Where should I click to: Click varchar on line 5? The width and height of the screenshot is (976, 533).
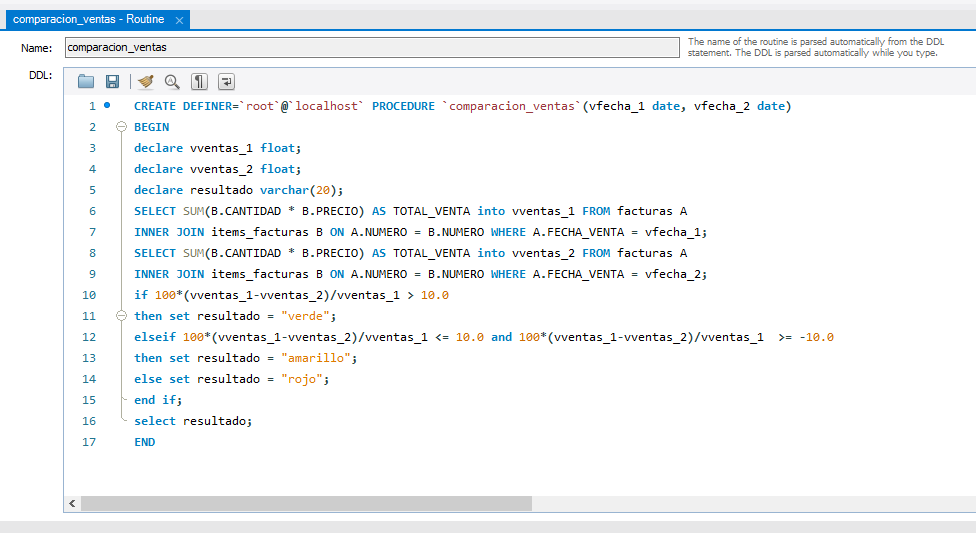pos(284,190)
